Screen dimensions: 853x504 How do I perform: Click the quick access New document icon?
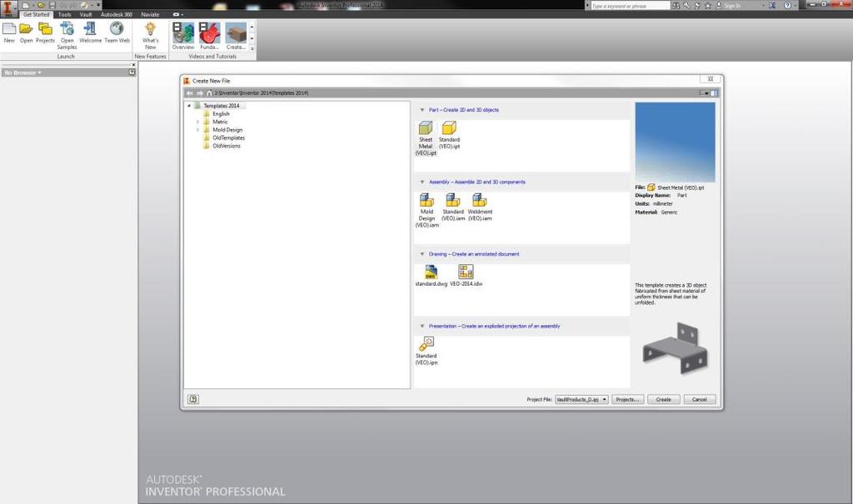[x=26, y=6]
